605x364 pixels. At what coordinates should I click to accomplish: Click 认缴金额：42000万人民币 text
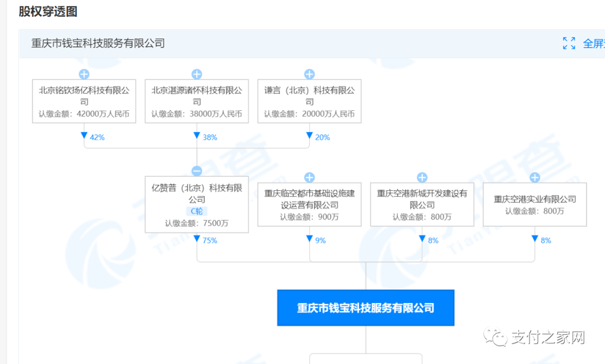84,114
